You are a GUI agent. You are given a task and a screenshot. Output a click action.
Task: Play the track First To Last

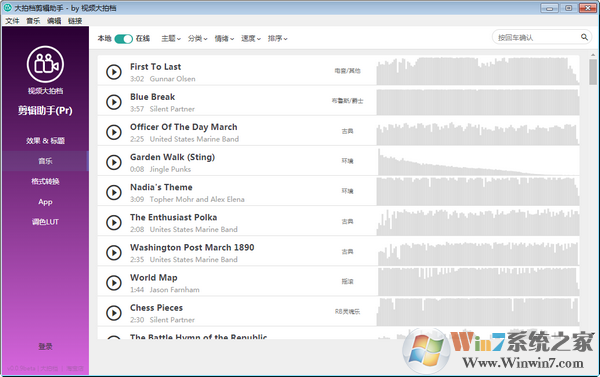pyautogui.click(x=114, y=72)
